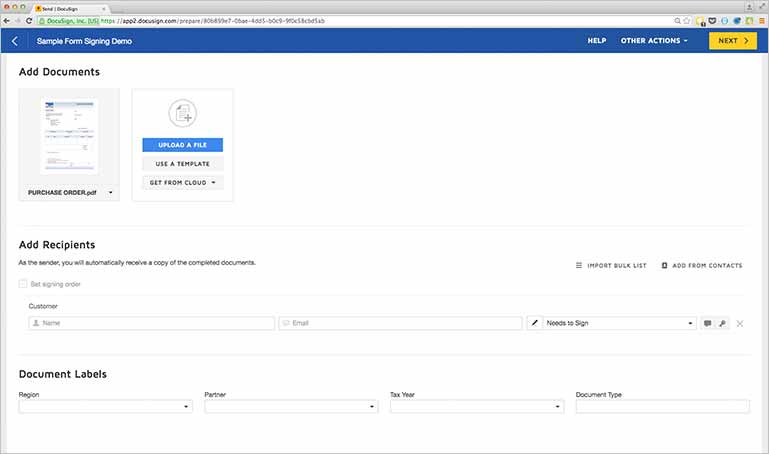Image resolution: width=769 pixels, height=454 pixels.
Task: Click the add document icon above Upload a File
Action: point(182,113)
